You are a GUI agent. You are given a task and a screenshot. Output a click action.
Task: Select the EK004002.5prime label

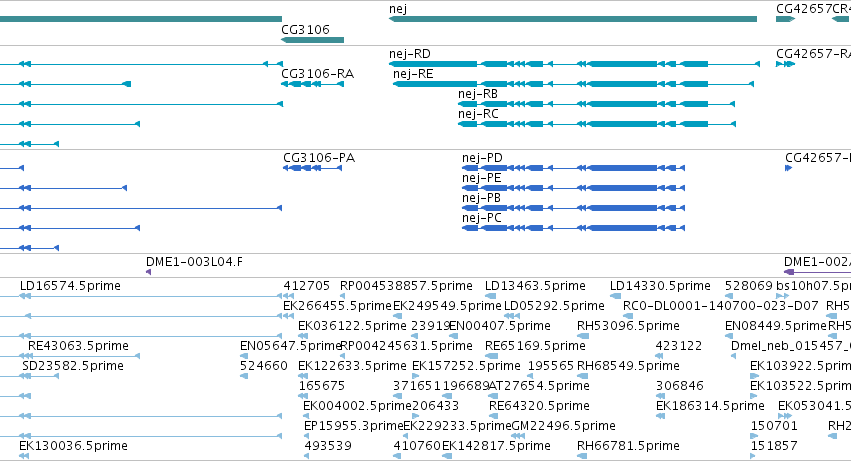coord(357,406)
